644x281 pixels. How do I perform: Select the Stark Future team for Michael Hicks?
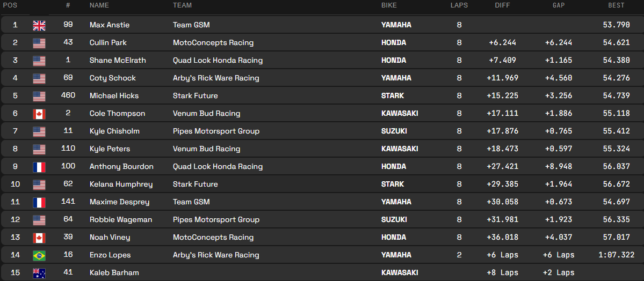click(x=195, y=96)
